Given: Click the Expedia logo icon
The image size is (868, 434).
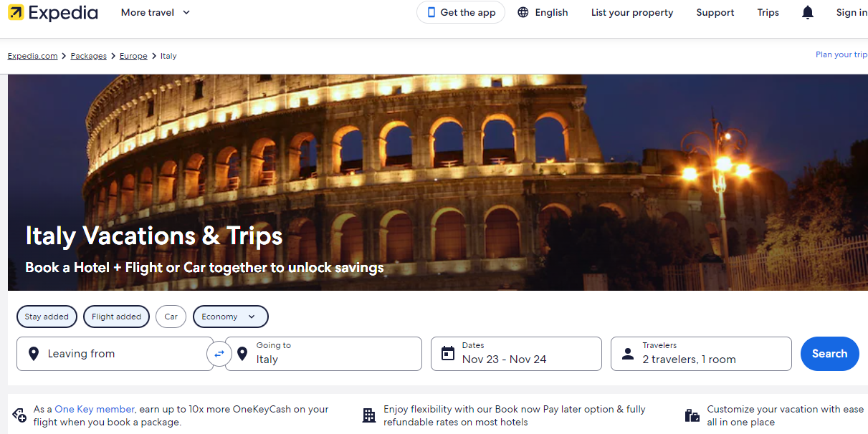Looking at the screenshot, I should [x=16, y=12].
